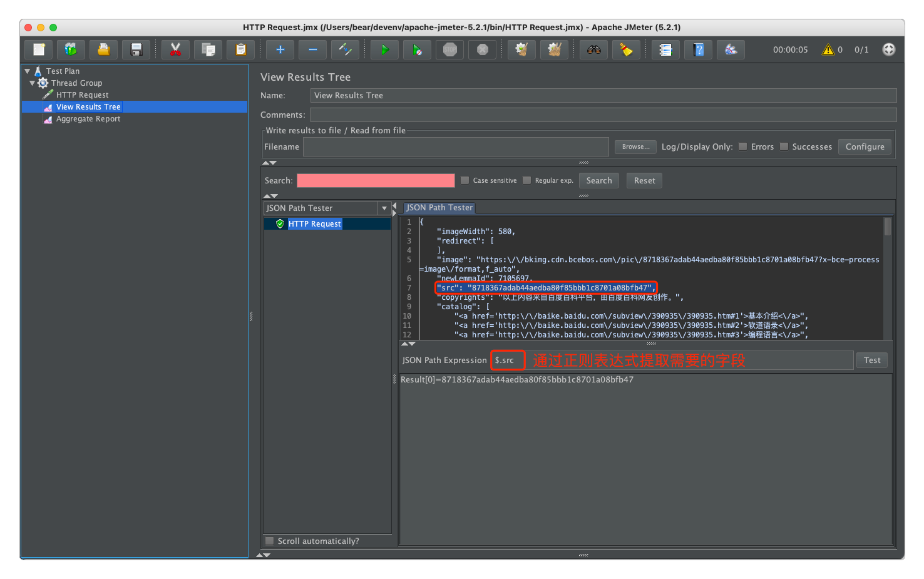Click the green shield success icon

[x=280, y=224]
